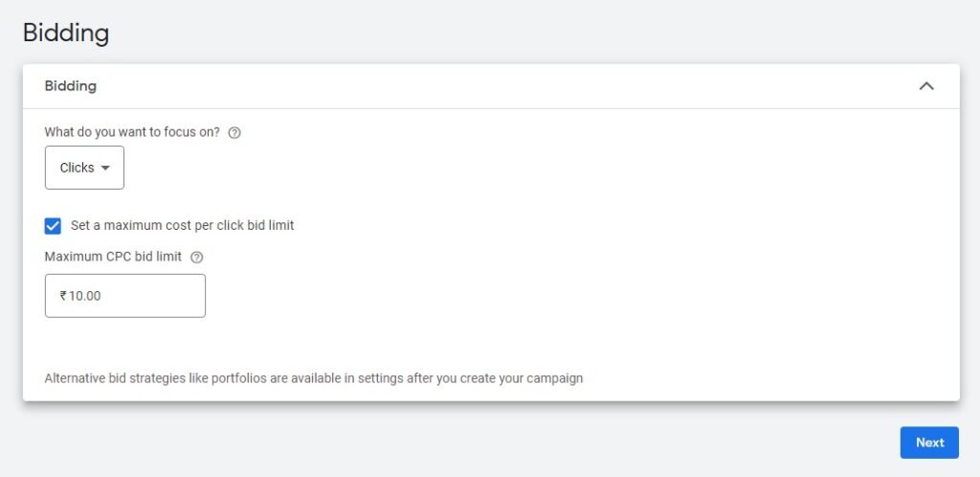980x477 pixels.
Task: Uncheck the maximum cost per click checkbox
Action: (x=54, y=226)
